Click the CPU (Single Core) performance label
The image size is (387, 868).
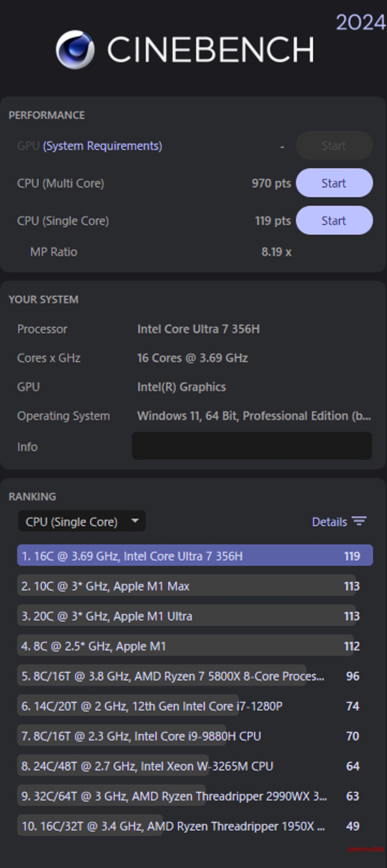point(63,221)
